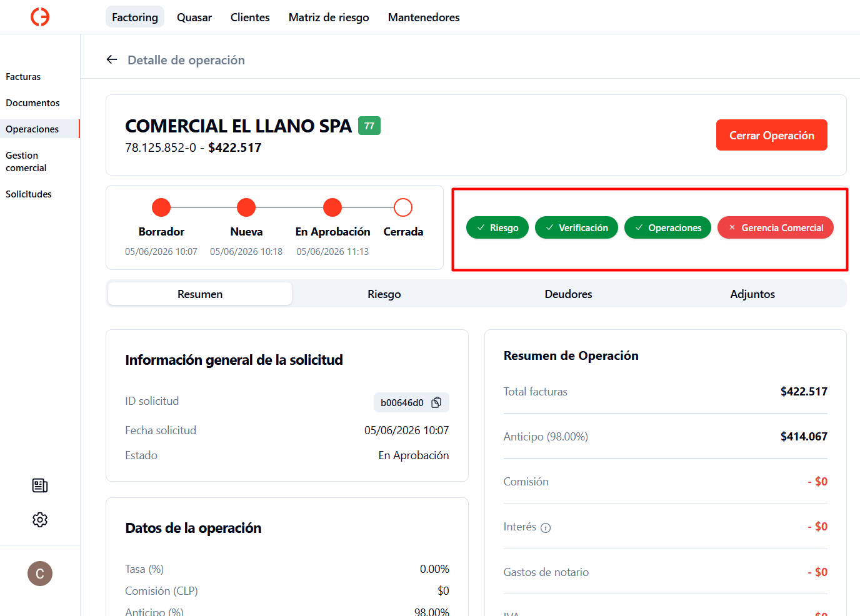Click the green Riesgo approval chip
Screen dimensions: 860x616
click(497, 227)
